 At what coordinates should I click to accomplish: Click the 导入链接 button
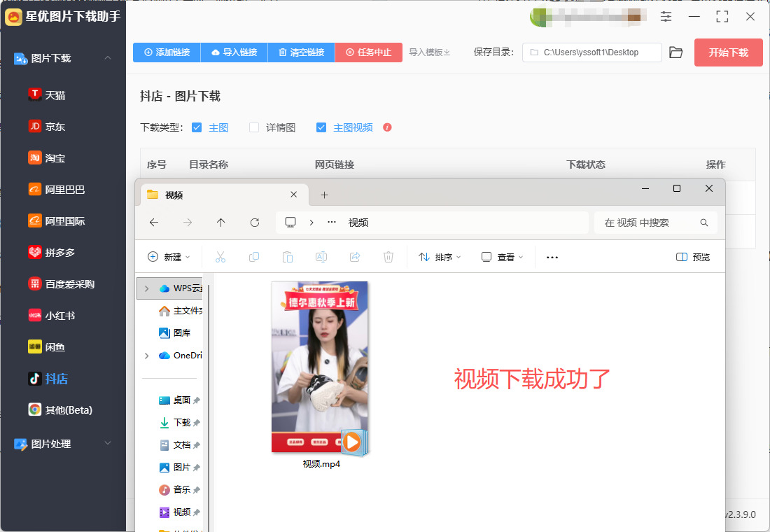(x=234, y=52)
